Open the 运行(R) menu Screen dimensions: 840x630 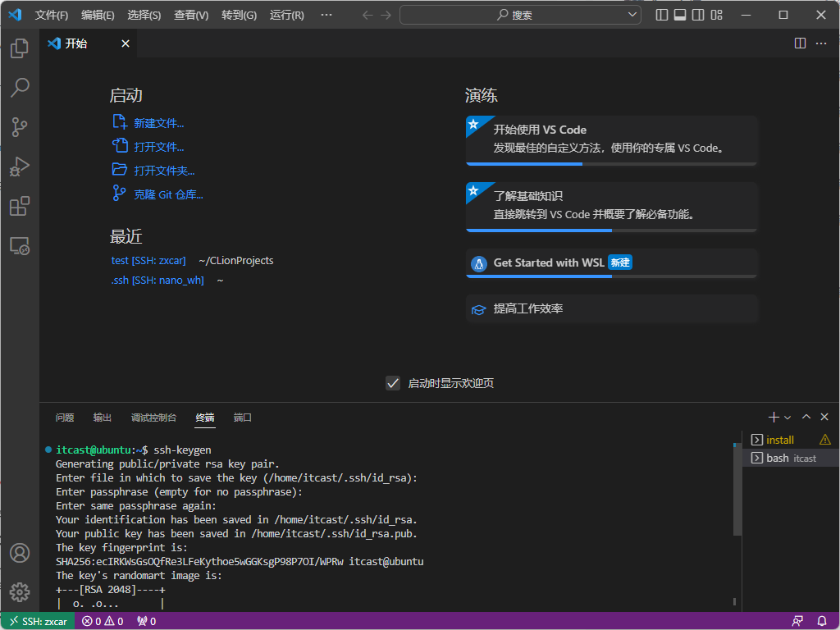[x=286, y=15]
